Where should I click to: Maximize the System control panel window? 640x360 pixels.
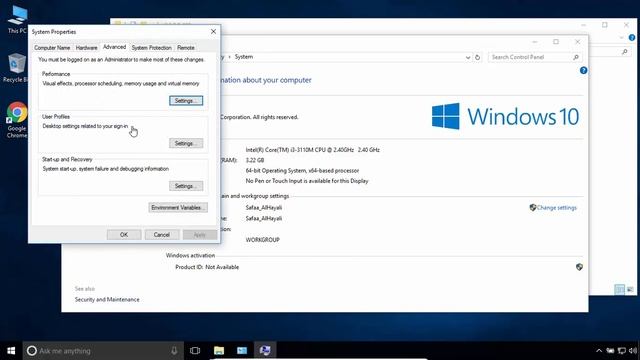coord(556,42)
